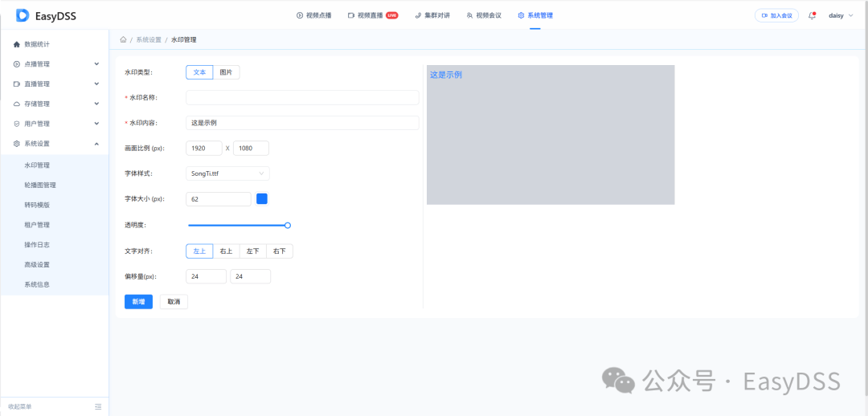The width and height of the screenshot is (868, 416).
Task: Click the watermark preview area
Action: (x=551, y=135)
